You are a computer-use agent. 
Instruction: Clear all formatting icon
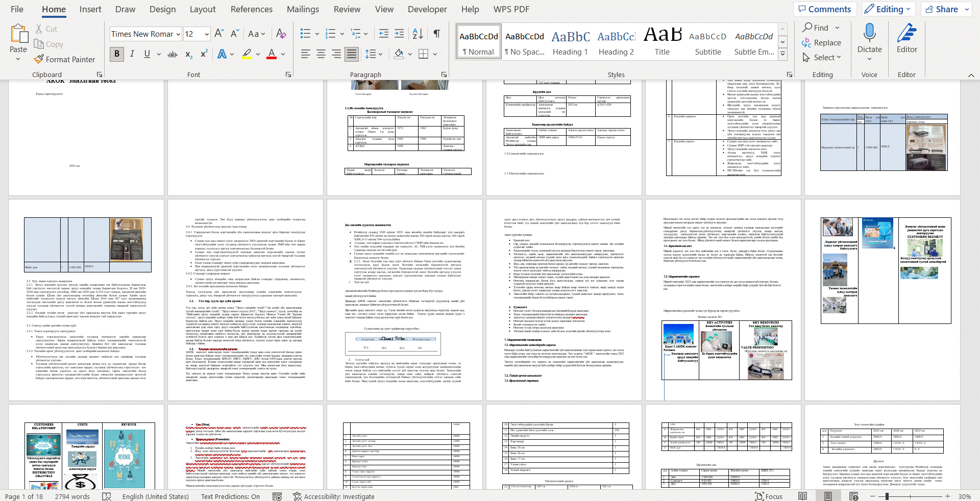[281, 34]
